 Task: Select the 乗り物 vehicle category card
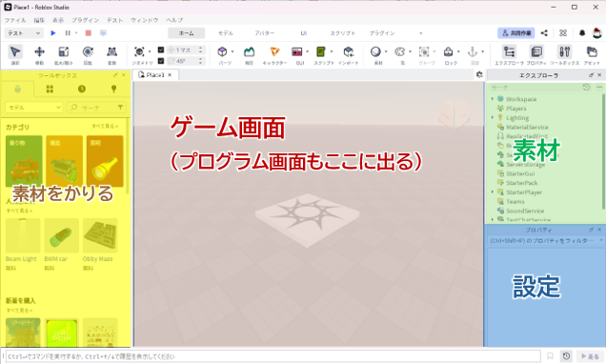point(24,161)
